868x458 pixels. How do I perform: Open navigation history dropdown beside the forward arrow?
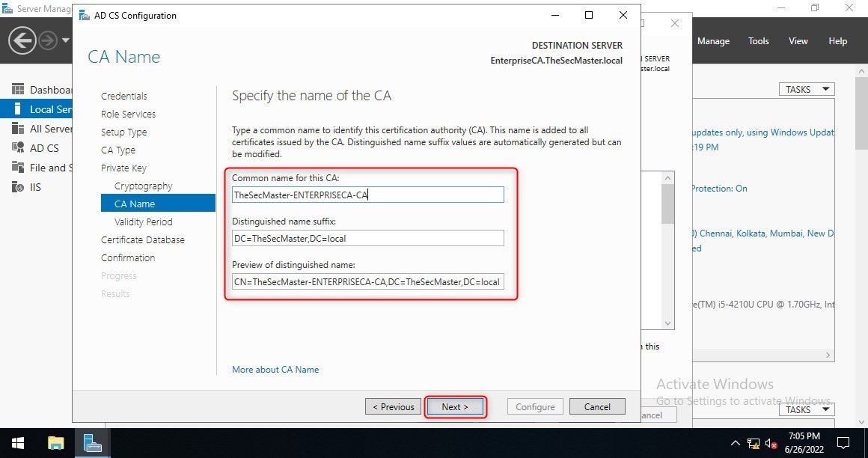65,40
